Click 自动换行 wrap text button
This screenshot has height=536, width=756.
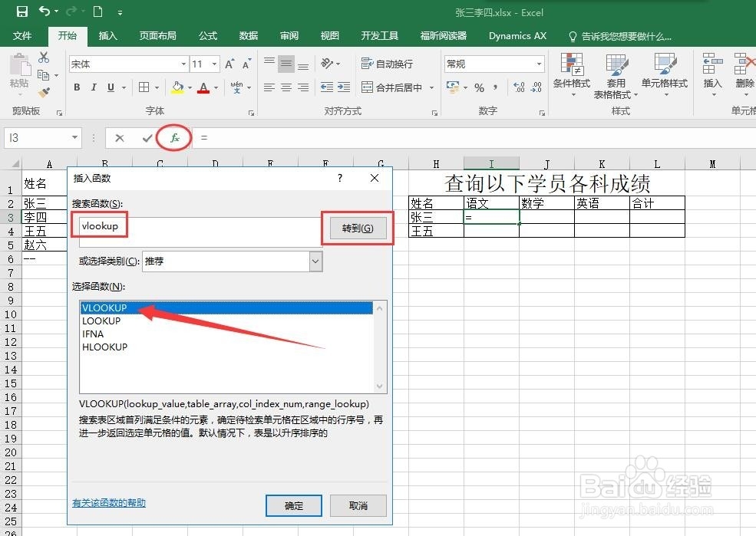387,64
